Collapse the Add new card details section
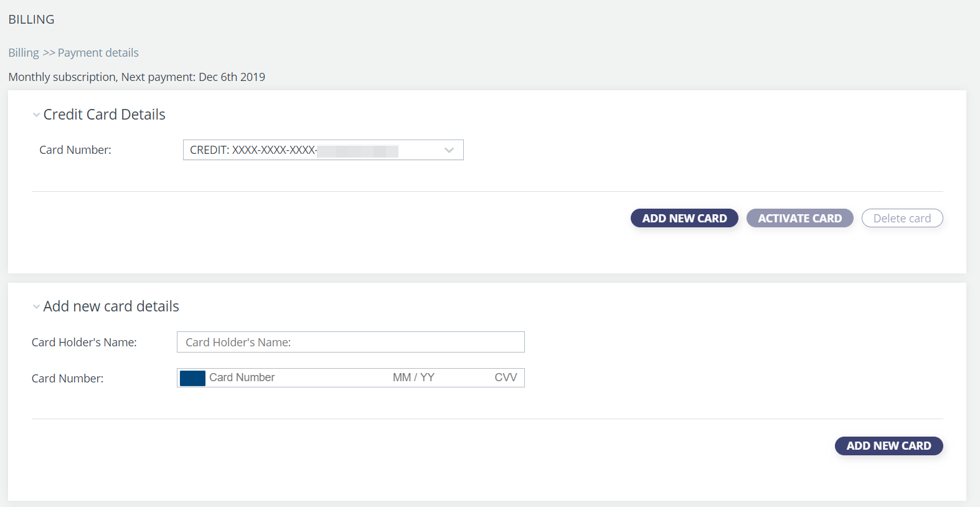 point(36,307)
